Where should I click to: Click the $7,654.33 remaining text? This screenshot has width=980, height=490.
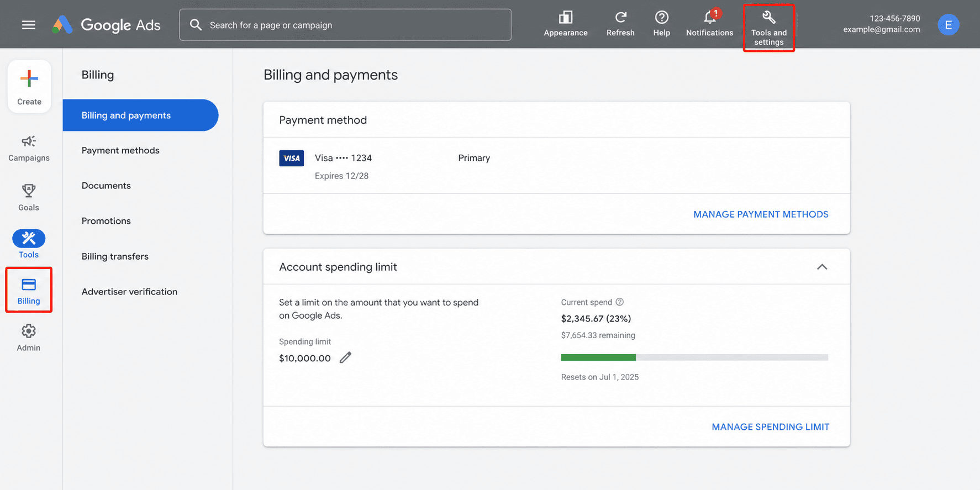pos(598,335)
